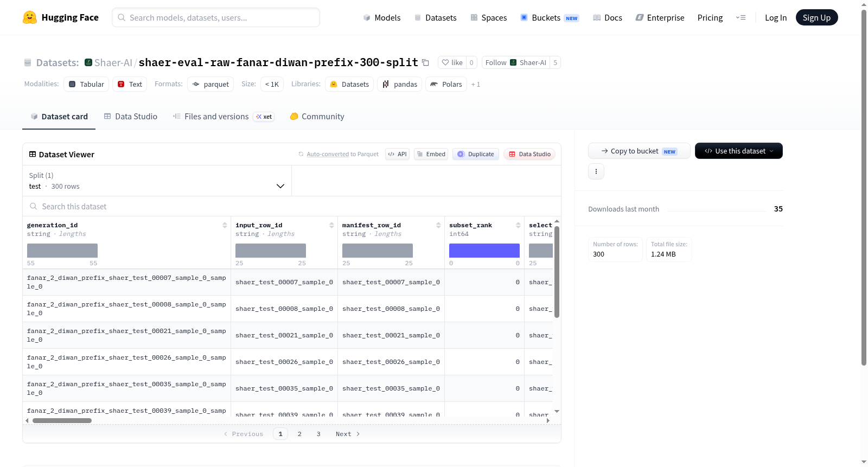Open Docs in the top navigation
Image resolution: width=868 pixels, height=467 pixels.
(x=608, y=17)
